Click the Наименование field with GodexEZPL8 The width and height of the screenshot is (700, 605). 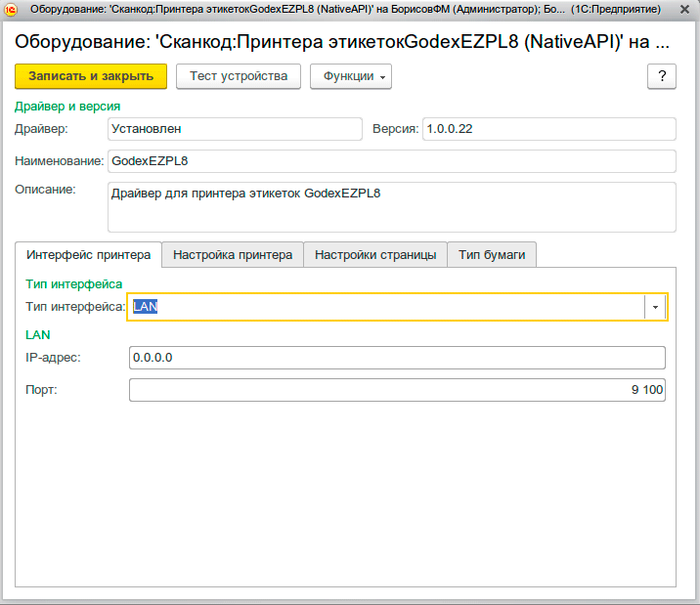click(391, 160)
